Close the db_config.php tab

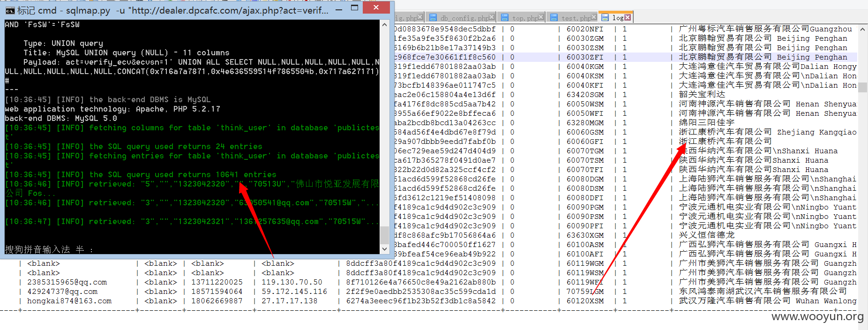tap(492, 17)
